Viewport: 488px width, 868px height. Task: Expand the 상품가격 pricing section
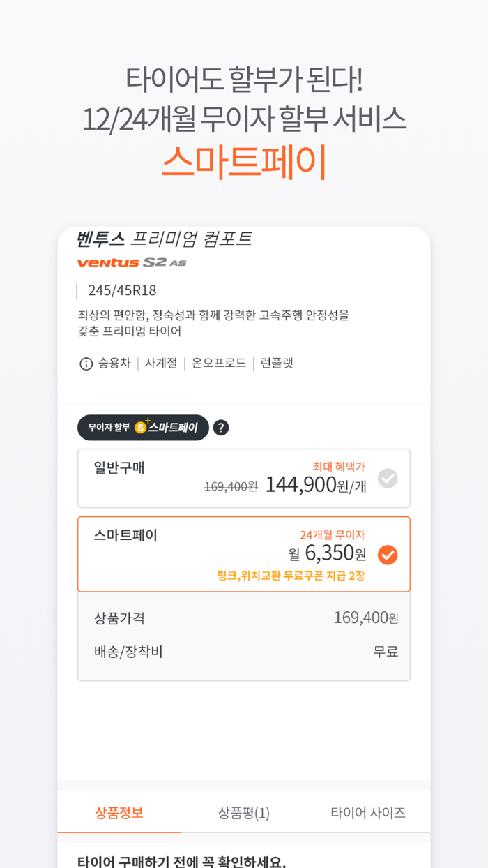244,617
